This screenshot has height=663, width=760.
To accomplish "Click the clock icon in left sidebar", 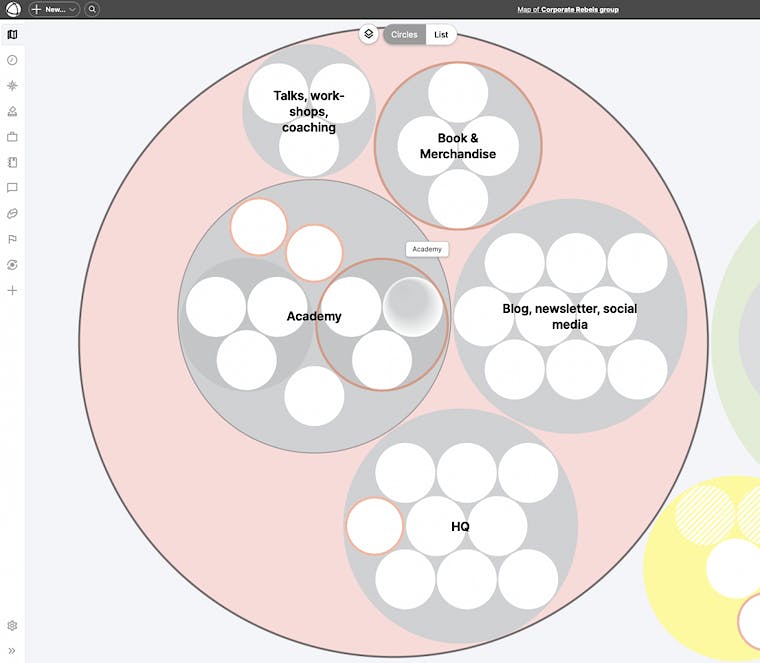I will 12,60.
